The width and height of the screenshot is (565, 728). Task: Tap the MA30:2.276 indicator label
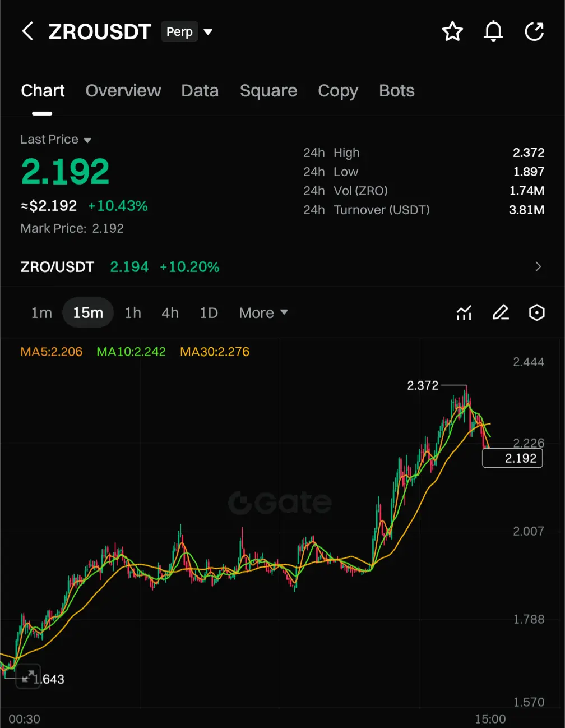(215, 352)
